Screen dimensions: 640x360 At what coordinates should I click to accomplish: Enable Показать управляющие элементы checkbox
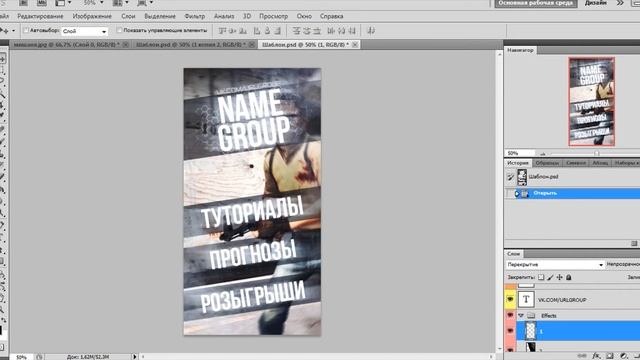119,31
